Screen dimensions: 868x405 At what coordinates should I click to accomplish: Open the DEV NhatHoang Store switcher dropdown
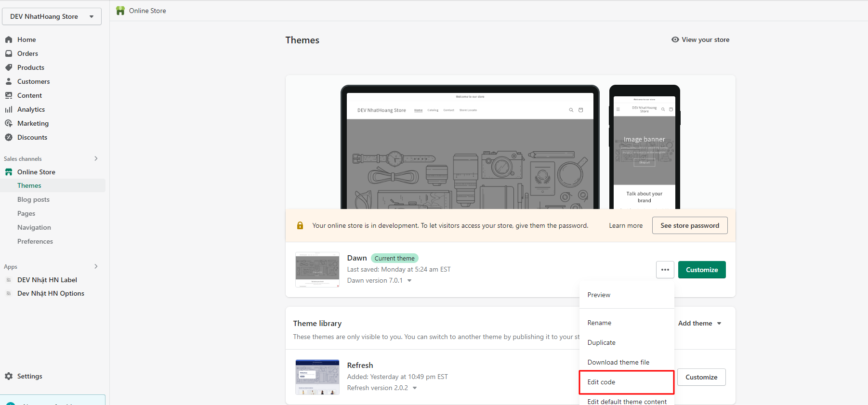[x=52, y=16]
